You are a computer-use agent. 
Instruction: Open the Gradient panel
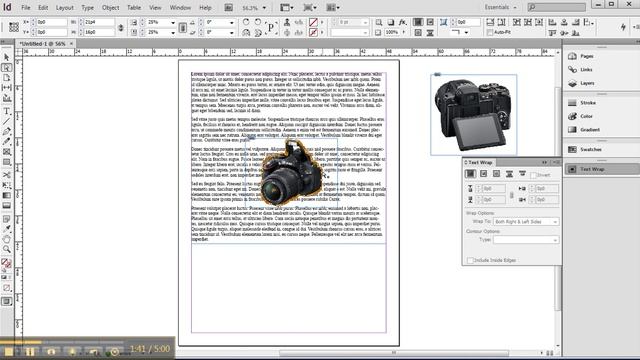pos(590,130)
